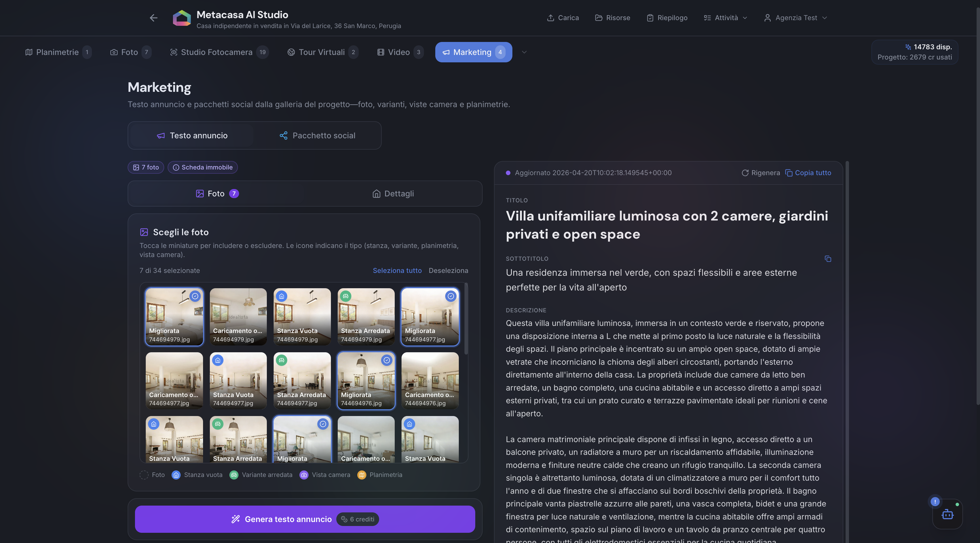Screen dimensions: 980x543
Task: Open the Studio Fotocamera tab
Action: click(x=219, y=52)
